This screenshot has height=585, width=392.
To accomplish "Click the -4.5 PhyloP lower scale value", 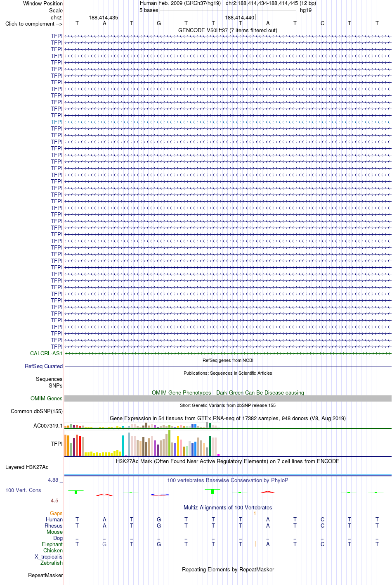I will coord(54,500).
